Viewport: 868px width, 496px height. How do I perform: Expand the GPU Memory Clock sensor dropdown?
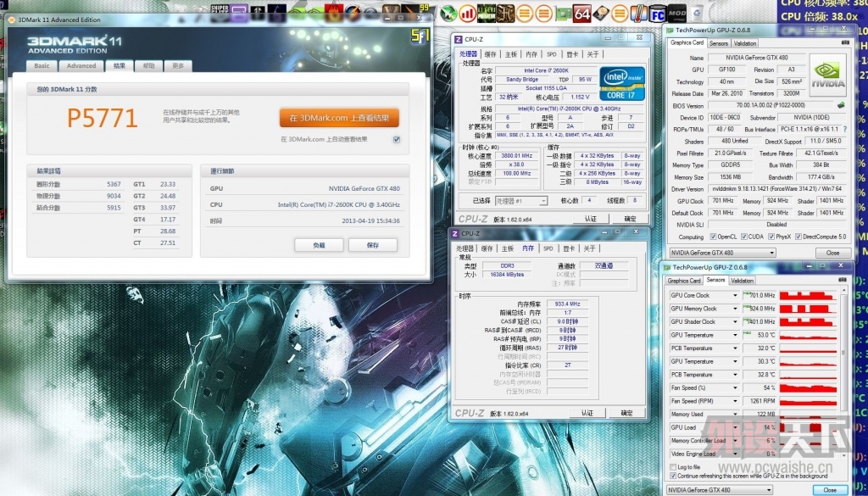pyautogui.click(x=735, y=309)
